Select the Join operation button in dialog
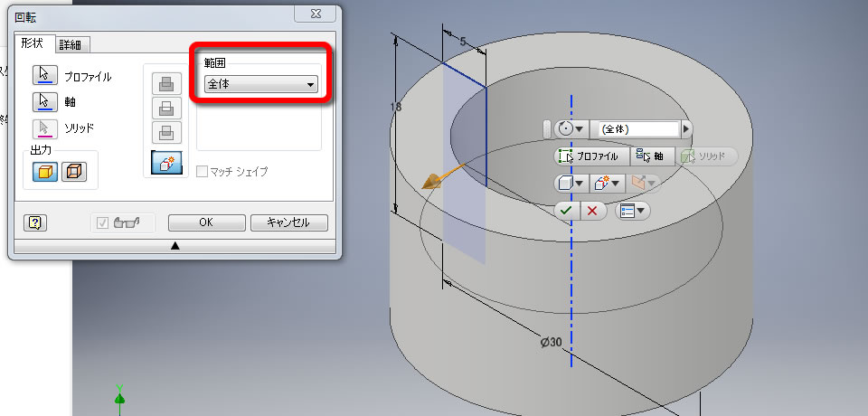868x416 pixels. pyautogui.click(x=166, y=84)
